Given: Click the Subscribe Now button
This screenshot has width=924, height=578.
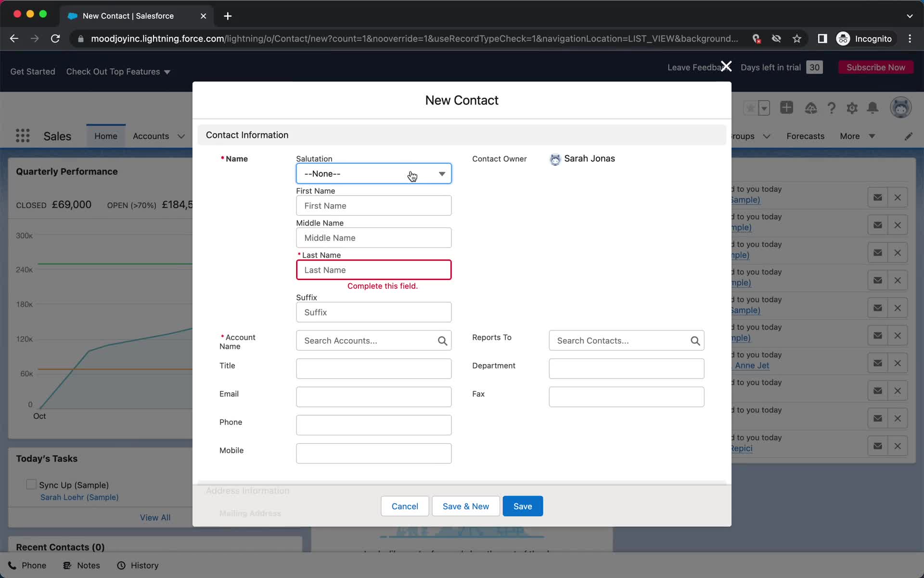Looking at the screenshot, I should 875,67.
